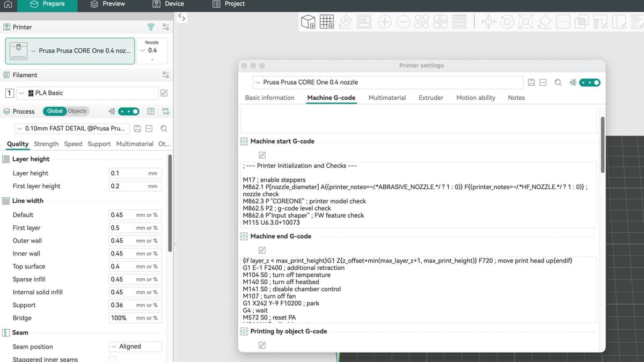Viewport: 644px width, 362px height.
Task: Click the filament slot number 1 box
Action: tap(9, 93)
